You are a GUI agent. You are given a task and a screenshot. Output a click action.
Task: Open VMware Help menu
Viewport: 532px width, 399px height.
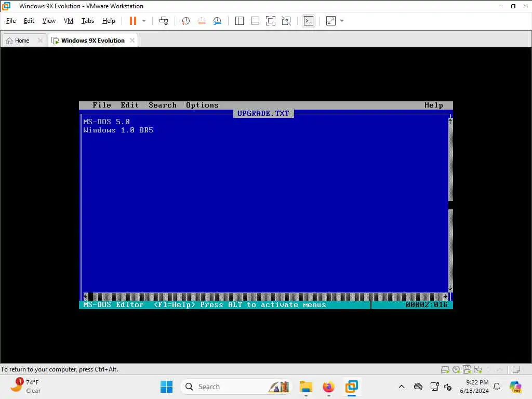pyautogui.click(x=109, y=21)
